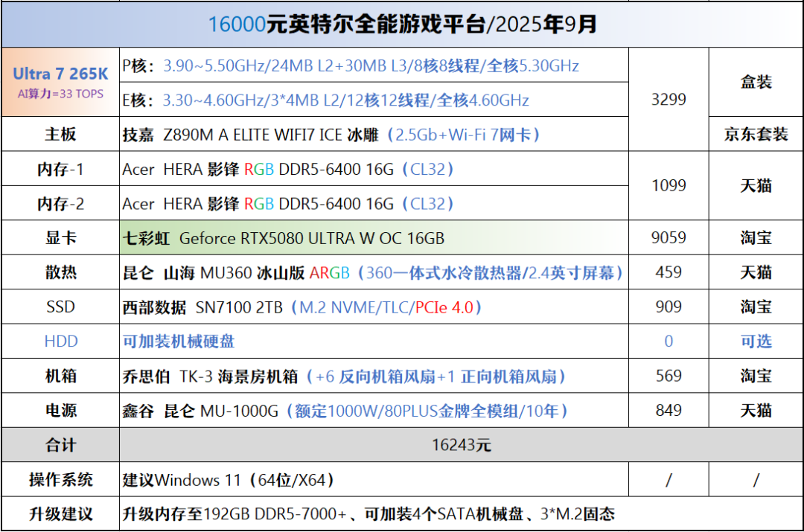The height and width of the screenshot is (532, 804).
Task: Select the "显卡" row label
Action: [60, 238]
